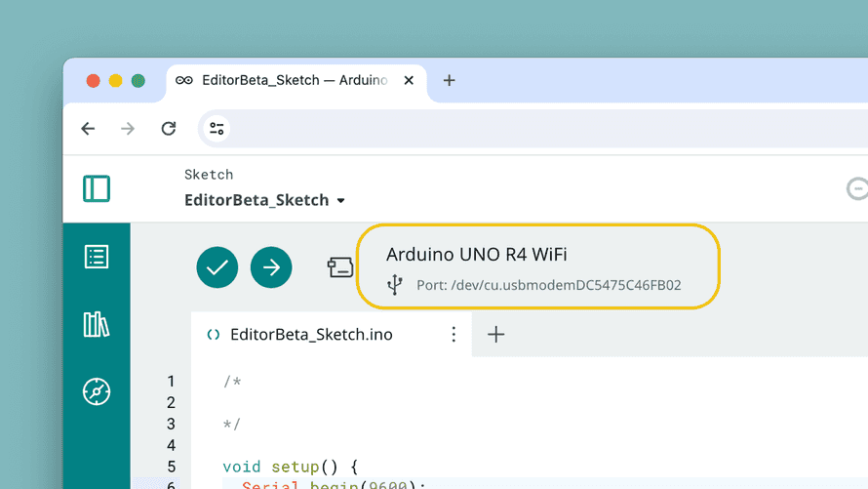Expand the EditorBeta_Sketch name dropdown
The width and height of the screenshot is (868, 489).
pyautogui.click(x=340, y=201)
